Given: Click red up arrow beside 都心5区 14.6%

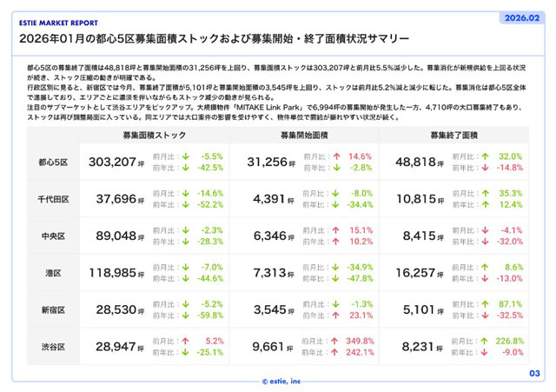Looking at the screenshot, I should point(336,156).
